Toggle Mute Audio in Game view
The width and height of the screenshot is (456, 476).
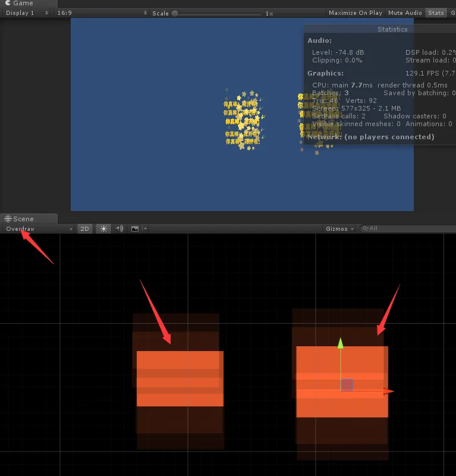click(405, 13)
